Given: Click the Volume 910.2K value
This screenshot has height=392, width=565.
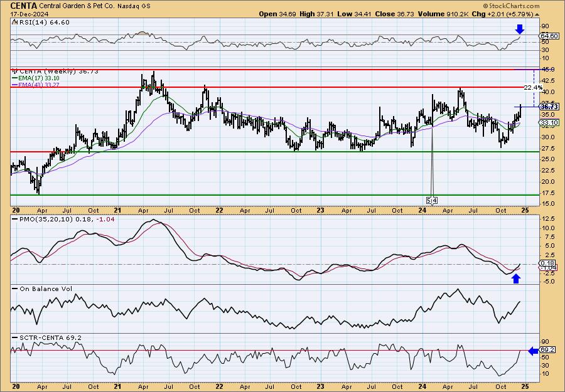Looking at the screenshot, I should (444, 14).
